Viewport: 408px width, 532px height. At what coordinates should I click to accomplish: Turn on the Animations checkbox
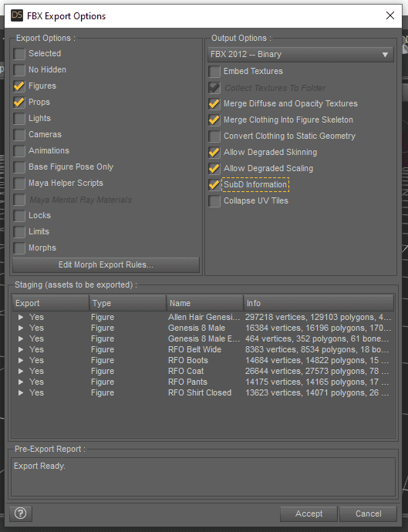(19, 150)
